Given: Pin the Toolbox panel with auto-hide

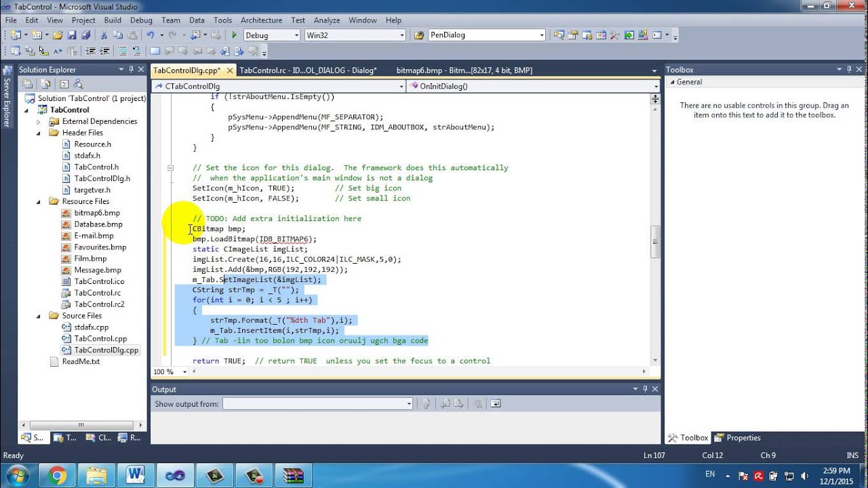Looking at the screenshot, I should [x=850, y=69].
